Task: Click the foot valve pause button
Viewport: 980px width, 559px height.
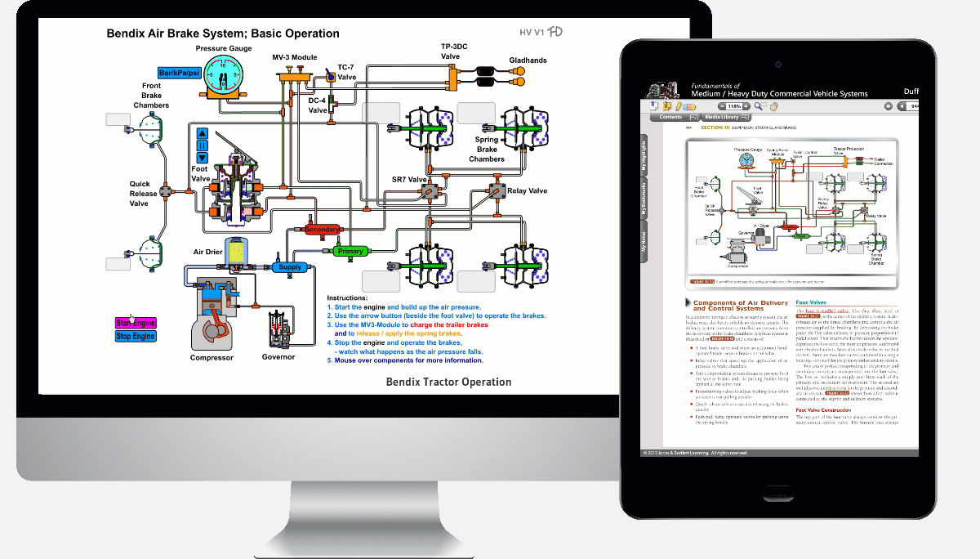Action: click(203, 145)
